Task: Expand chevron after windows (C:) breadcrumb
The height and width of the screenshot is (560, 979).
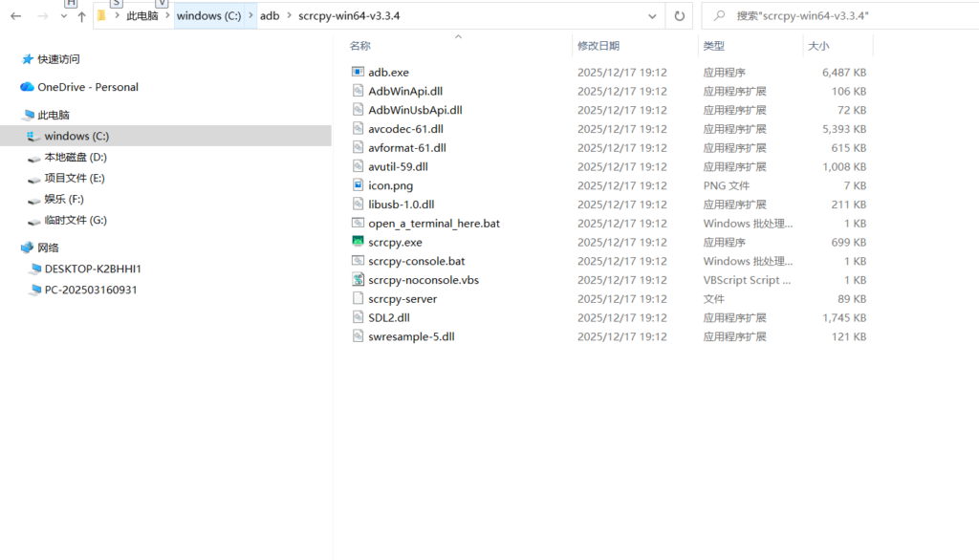Action: click(250, 15)
